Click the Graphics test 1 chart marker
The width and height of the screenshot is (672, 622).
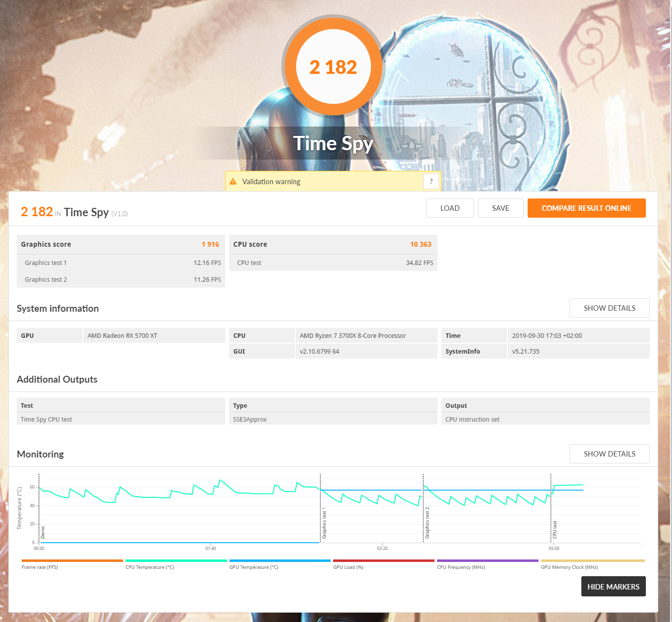324,524
